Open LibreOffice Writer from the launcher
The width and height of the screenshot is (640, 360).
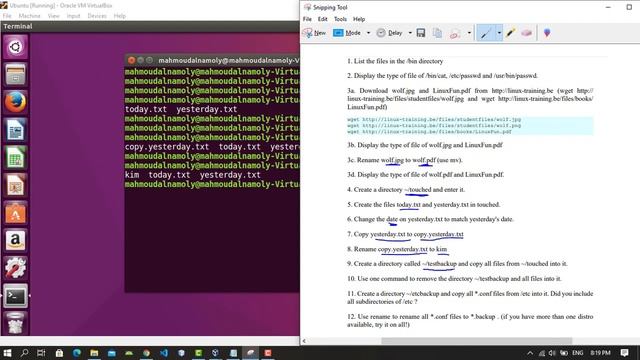(x=16, y=130)
